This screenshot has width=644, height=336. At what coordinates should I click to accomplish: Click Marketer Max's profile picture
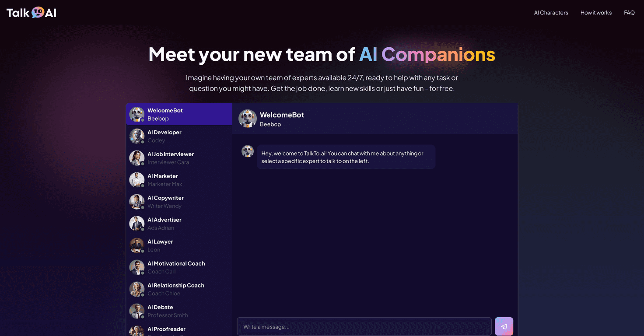pos(136,180)
